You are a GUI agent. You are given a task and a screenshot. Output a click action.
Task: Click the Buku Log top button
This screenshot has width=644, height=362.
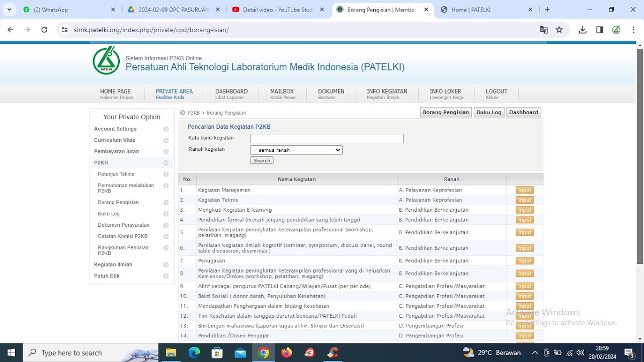pos(489,113)
